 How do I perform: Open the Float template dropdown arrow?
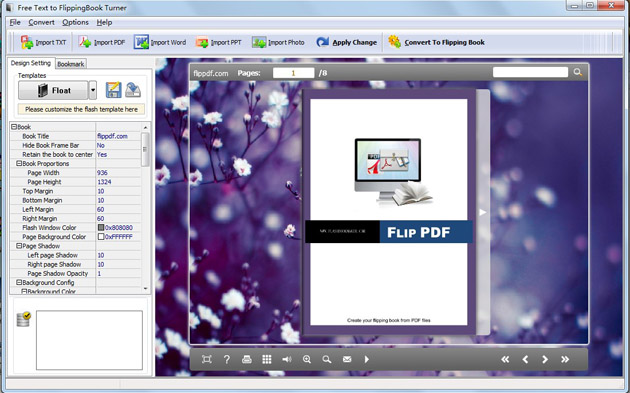point(93,90)
